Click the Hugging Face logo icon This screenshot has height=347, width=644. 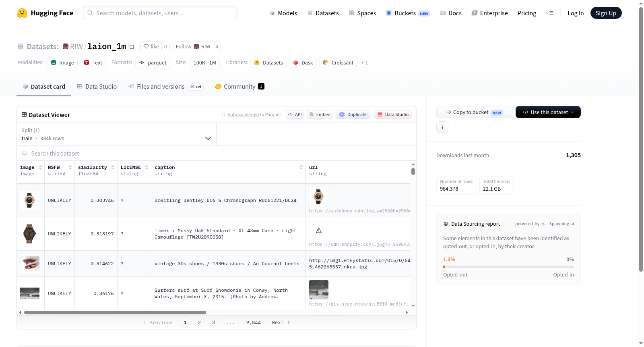click(22, 13)
